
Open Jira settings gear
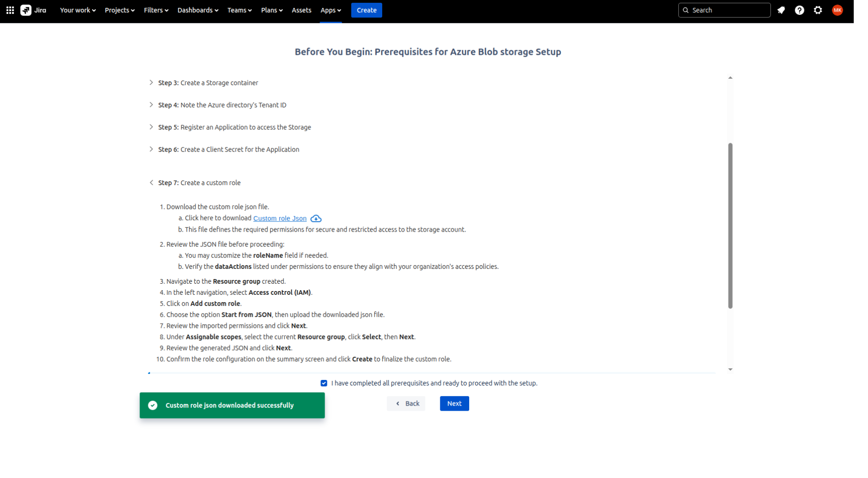coord(818,10)
